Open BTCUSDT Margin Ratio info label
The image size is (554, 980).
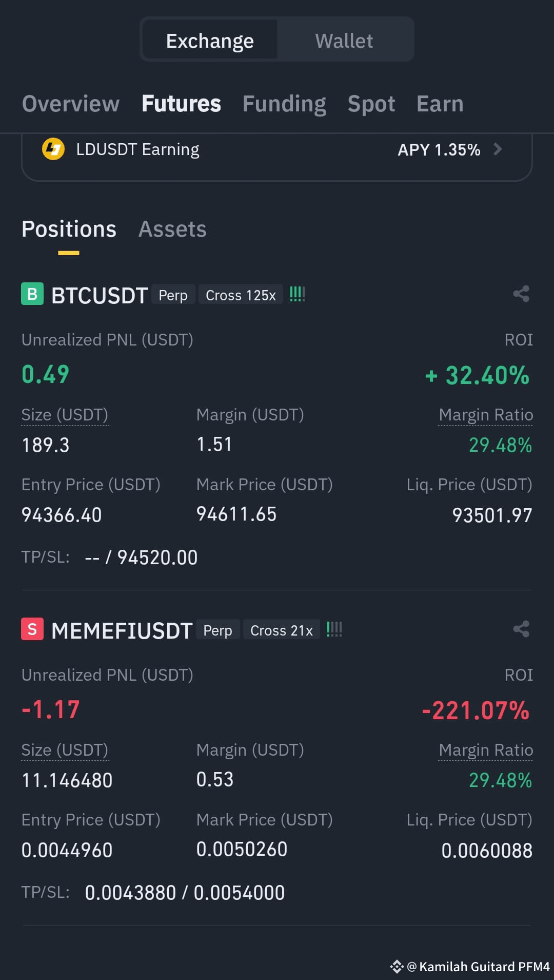coord(486,415)
